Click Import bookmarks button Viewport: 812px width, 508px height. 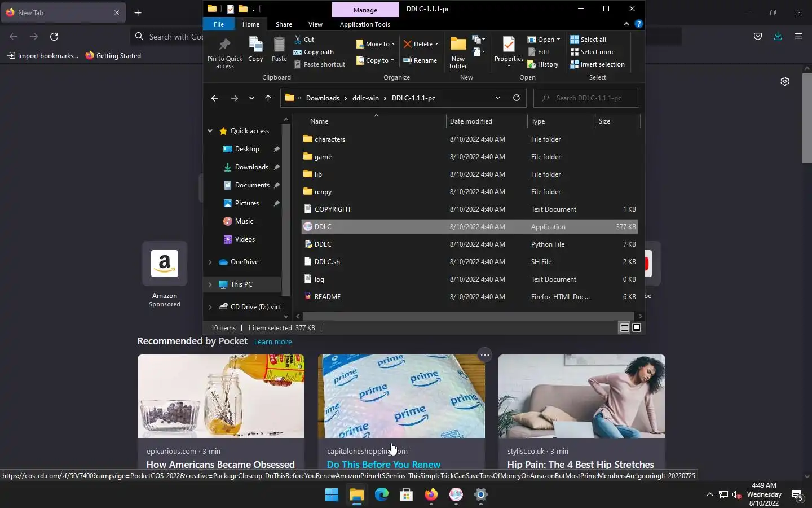(43, 55)
